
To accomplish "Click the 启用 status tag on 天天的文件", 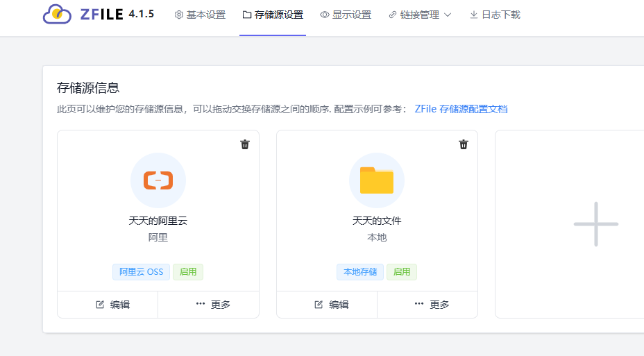I will (402, 272).
